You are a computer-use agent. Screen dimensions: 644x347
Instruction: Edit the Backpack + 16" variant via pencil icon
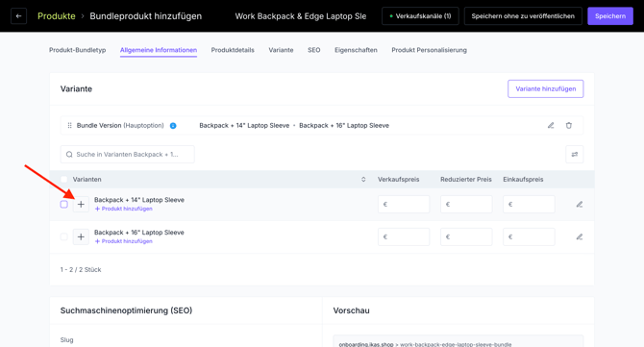click(579, 237)
